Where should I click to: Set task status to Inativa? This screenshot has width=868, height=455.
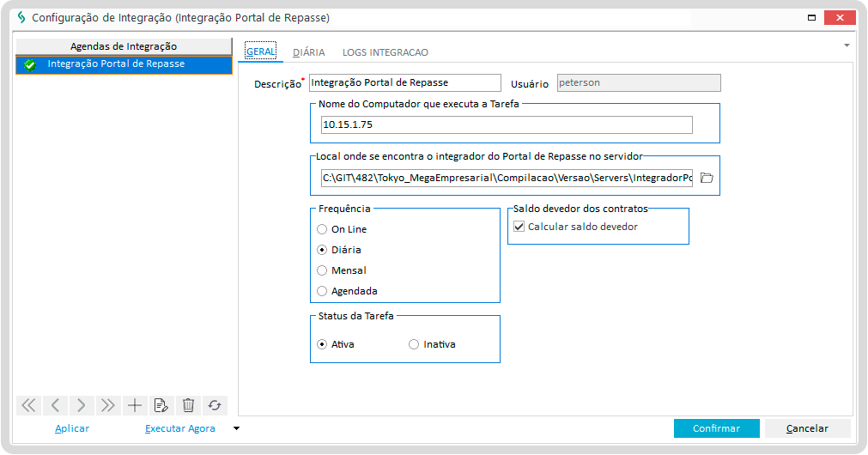(x=415, y=344)
